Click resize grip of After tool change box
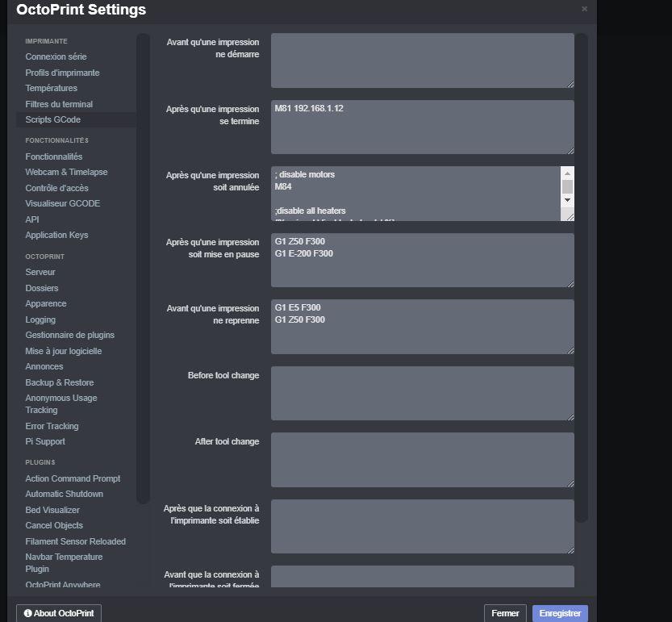The height and width of the screenshot is (622, 672). click(570, 483)
